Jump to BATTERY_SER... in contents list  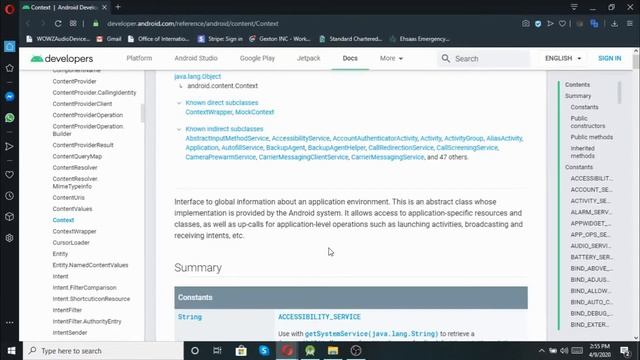tap(591, 257)
